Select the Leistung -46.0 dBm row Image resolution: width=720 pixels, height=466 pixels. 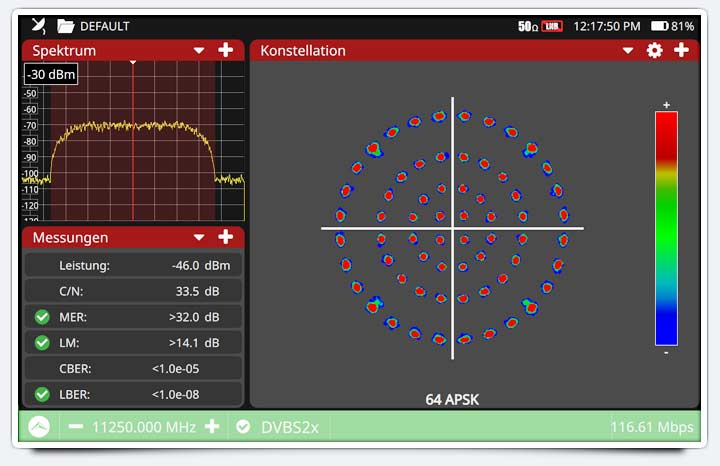[x=133, y=265]
